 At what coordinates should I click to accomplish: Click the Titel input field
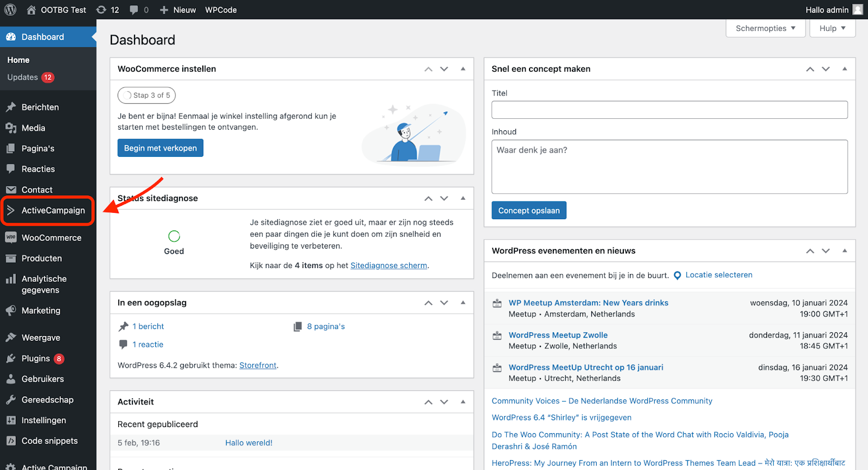click(x=669, y=110)
